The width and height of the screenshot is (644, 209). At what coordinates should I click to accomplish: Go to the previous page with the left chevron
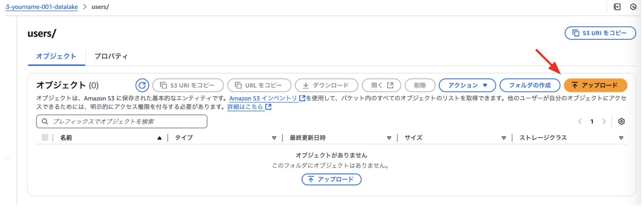click(x=580, y=121)
